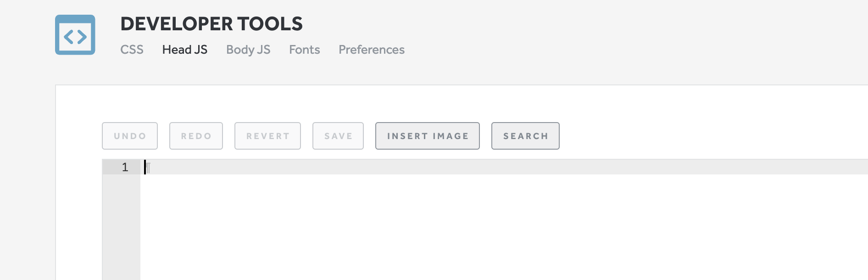
Task: Select the first line of the editor
Action: [x=275, y=168]
